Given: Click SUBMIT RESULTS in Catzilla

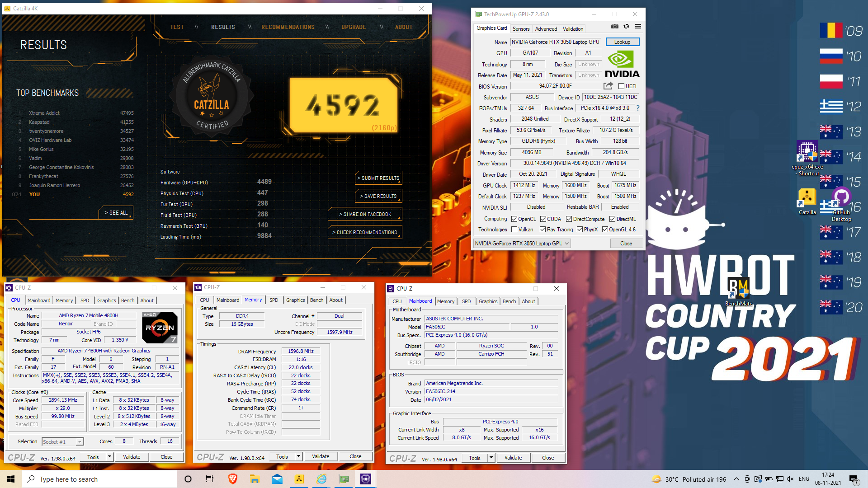Looking at the screenshot, I should tap(378, 178).
